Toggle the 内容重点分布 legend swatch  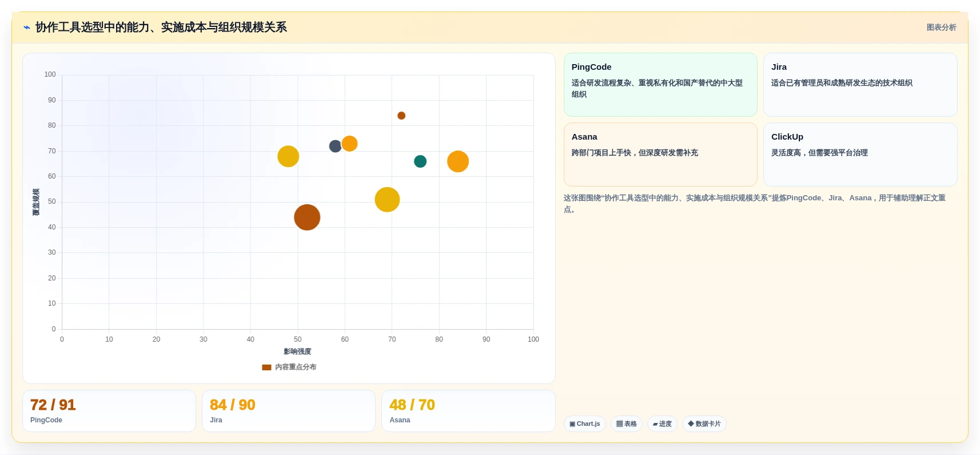[266, 367]
